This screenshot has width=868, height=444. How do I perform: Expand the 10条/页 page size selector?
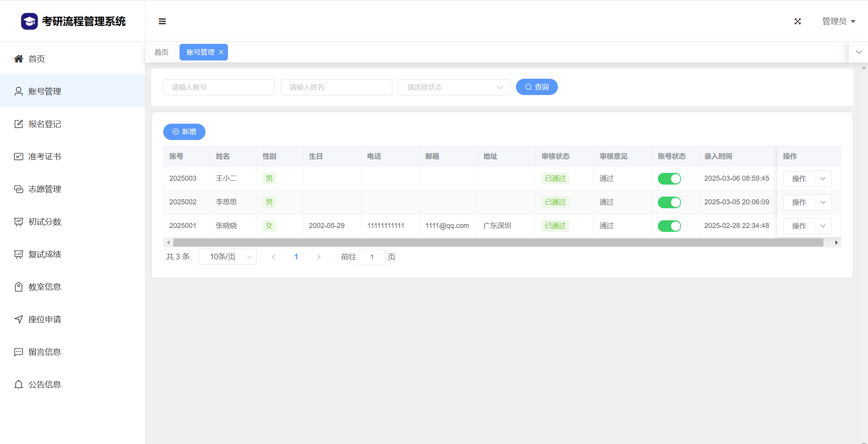click(227, 257)
